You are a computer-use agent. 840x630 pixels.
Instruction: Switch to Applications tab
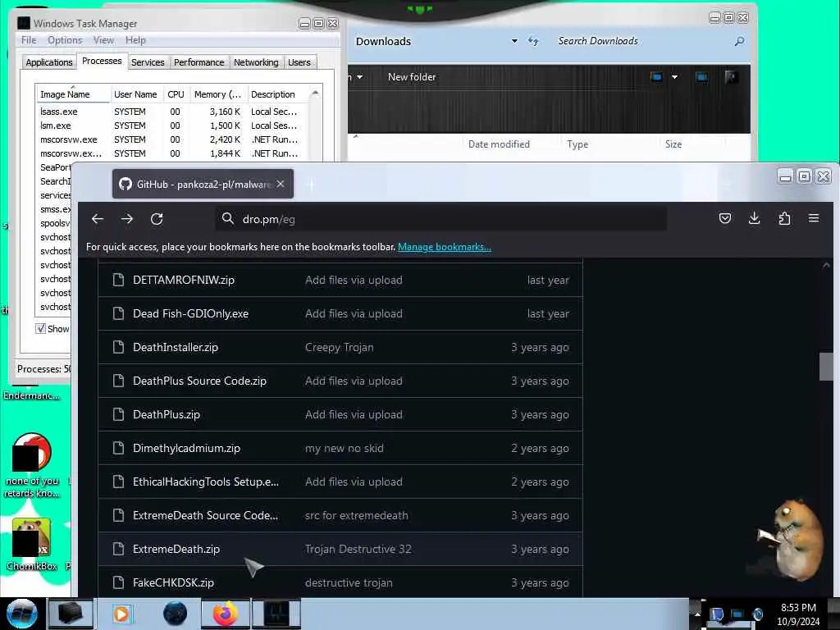[48, 62]
